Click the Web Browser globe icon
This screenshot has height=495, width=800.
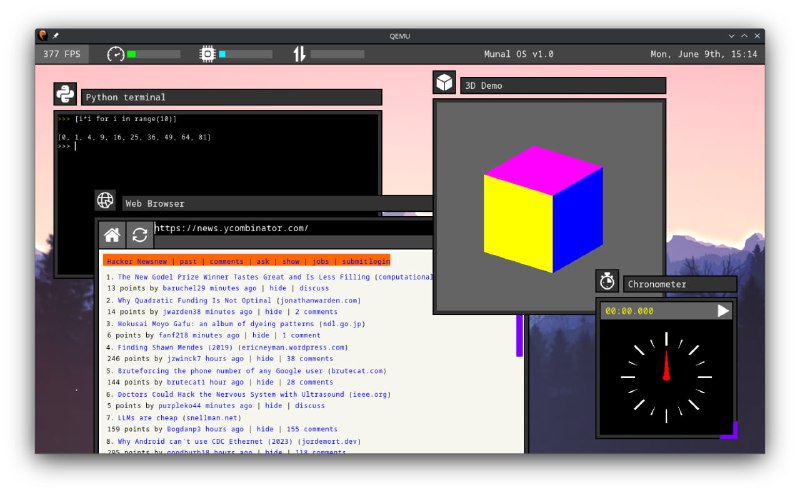(x=105, y=201)
